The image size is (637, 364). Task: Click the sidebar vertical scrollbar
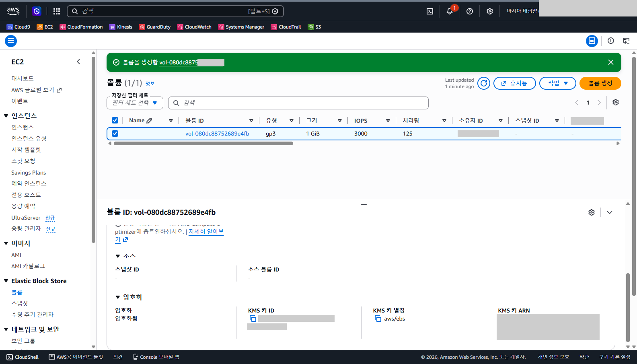[93, 149]
